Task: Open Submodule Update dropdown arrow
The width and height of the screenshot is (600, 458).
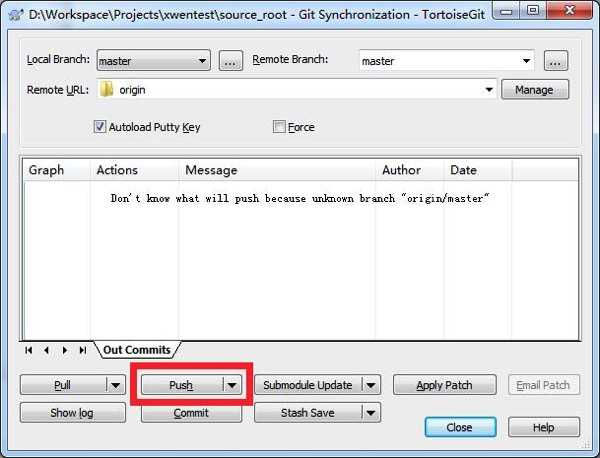Action: tap(371, 385)
